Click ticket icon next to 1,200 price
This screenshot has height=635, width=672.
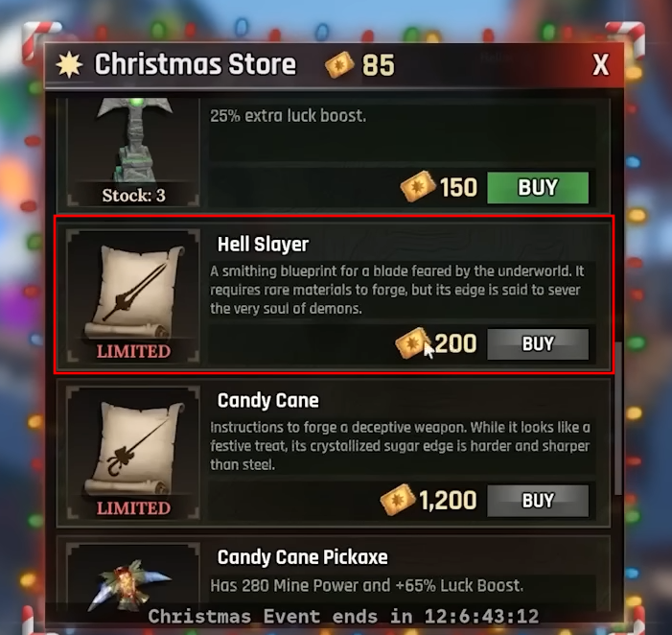397,500
